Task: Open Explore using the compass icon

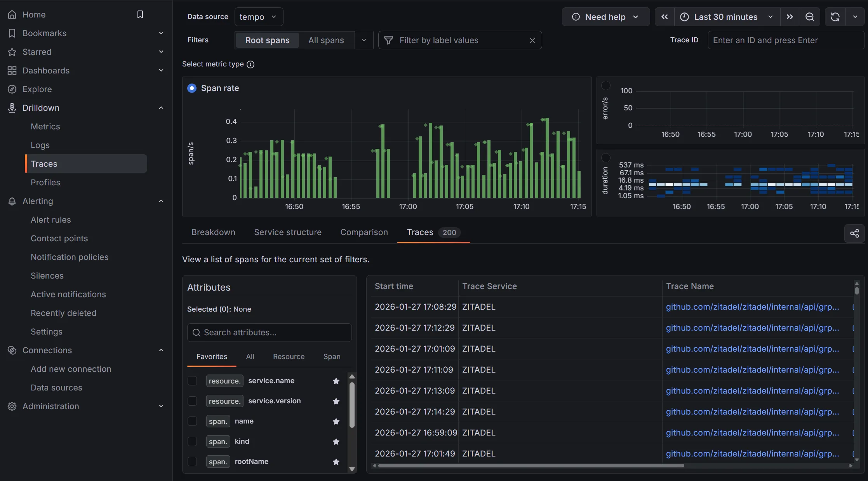Action: click(x=12, y=89)
